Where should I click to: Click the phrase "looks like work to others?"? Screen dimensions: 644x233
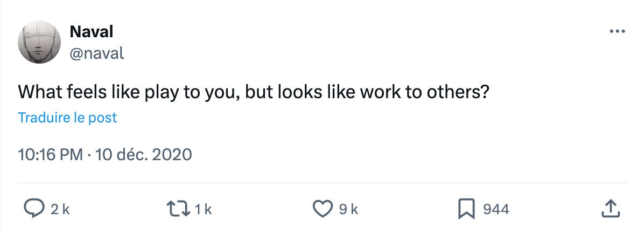(x=383, y=92)
